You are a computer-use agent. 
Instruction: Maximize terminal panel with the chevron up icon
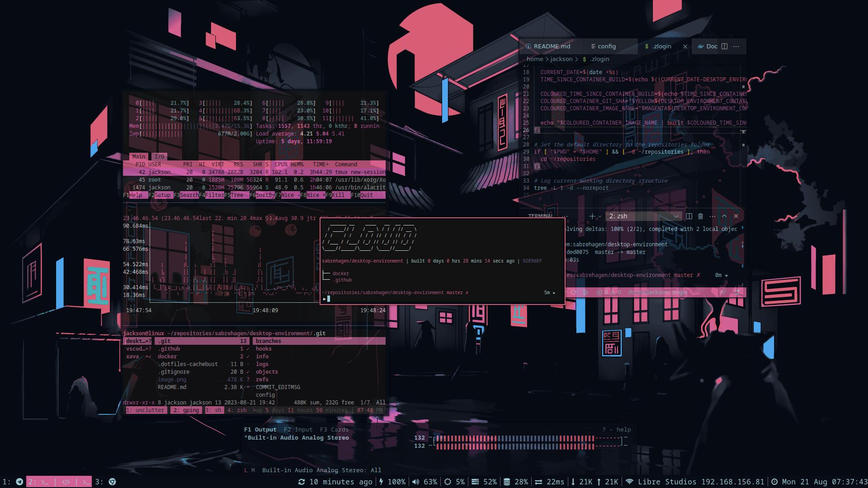(724, 216)
